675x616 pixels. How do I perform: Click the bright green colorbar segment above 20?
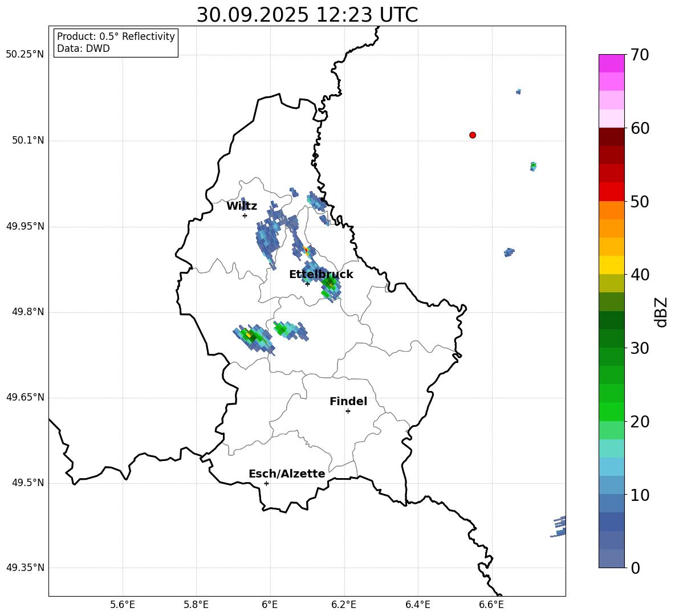pos(612,411)
